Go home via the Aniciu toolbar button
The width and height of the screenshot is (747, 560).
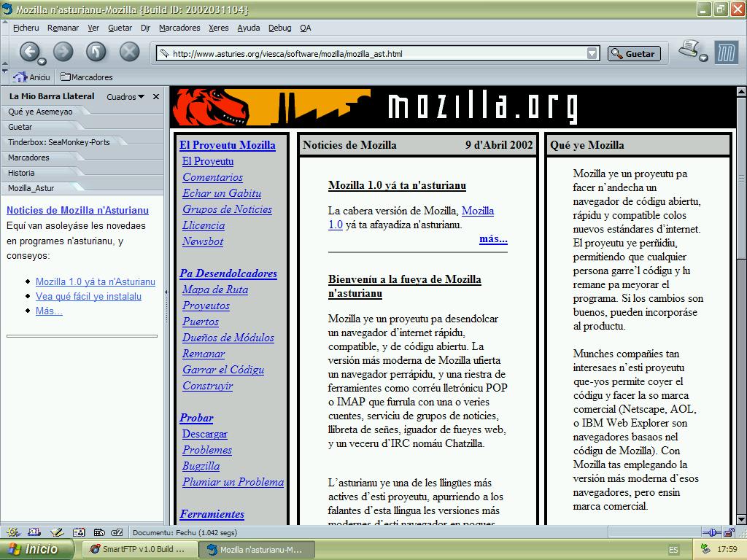(x=31, y=77)
